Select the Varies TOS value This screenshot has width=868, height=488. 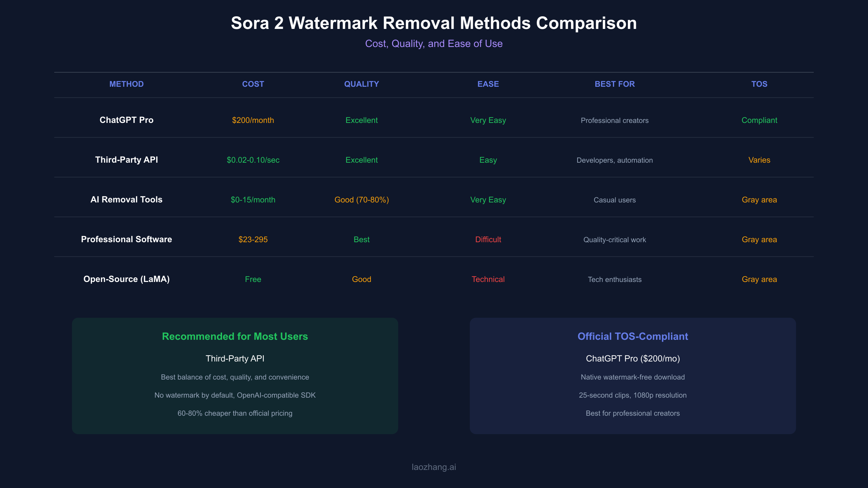pyautogui.click(x=759, y=160)
